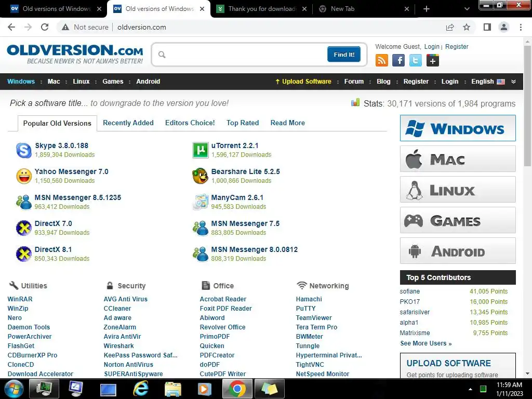Click See More Users link
Image resolution: width=532 pixels, height=399 pixels.
pyautogui.click(x=426, y=343)
